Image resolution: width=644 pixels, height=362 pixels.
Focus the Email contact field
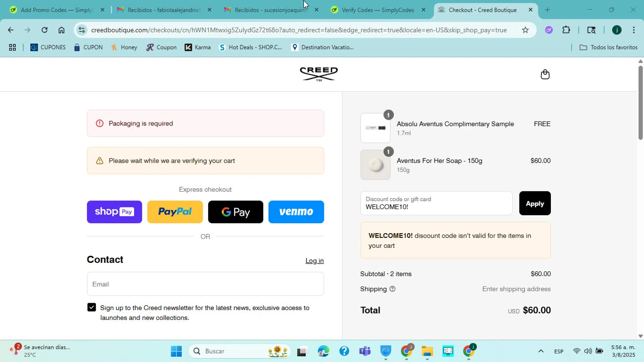pyautogui.click(x=205, y=284)
